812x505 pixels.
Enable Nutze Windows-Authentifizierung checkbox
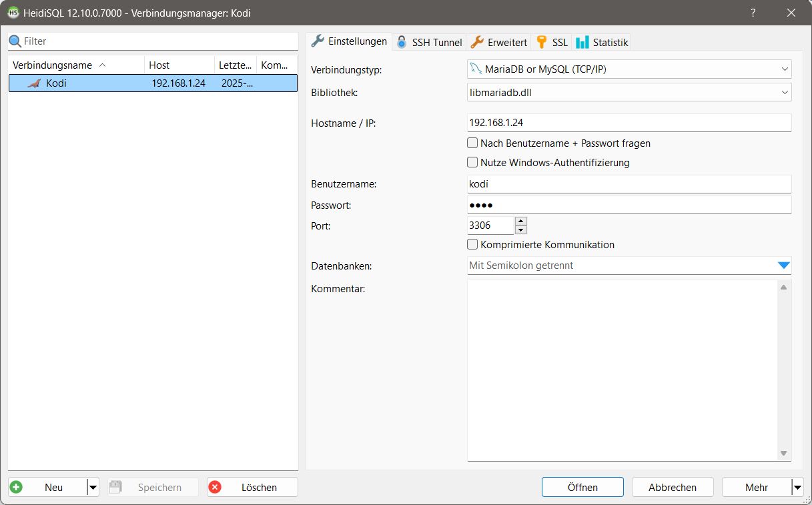pyautogui.click(x=472, y=162)
